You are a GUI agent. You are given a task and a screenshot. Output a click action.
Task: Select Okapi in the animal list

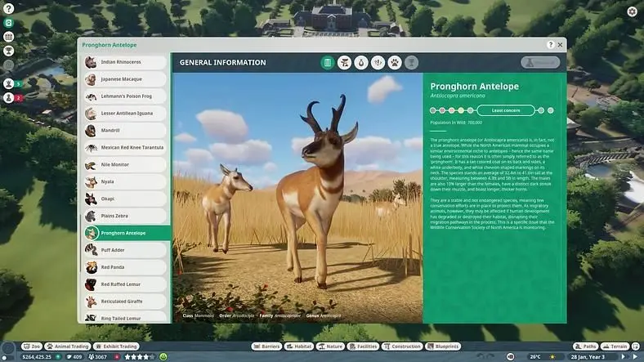(125, 199)
